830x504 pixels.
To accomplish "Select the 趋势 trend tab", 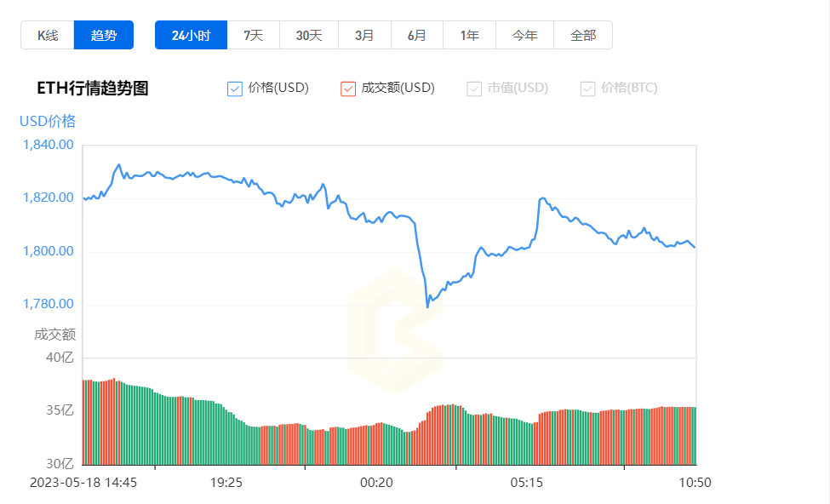I will click(x=104, y=35).
